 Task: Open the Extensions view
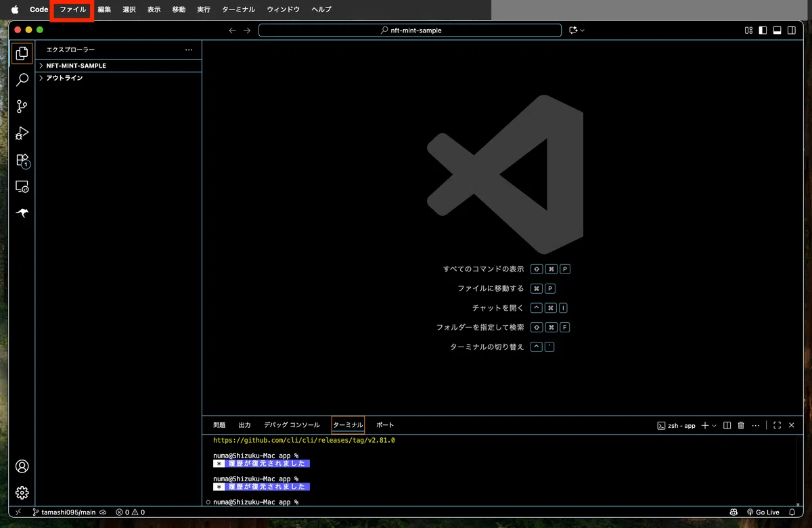(x=22, y=160)
